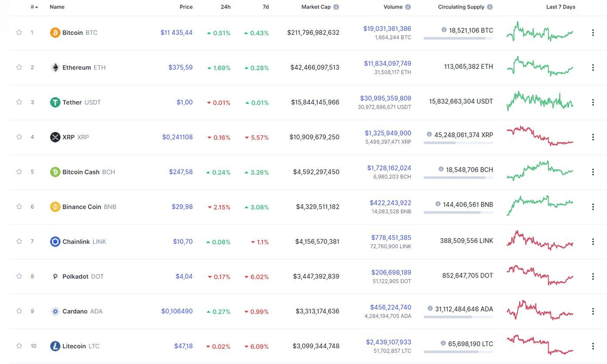Open the three-dot menu for Polkadot
This screenshot has width=607, height=364.
593,277
